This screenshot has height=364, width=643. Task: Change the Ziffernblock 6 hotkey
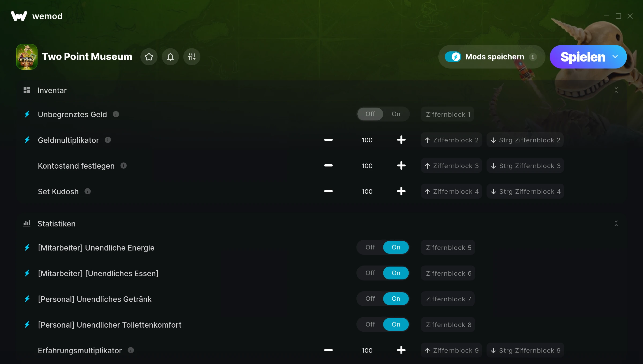pyautogui.click(x=448, y=273)
